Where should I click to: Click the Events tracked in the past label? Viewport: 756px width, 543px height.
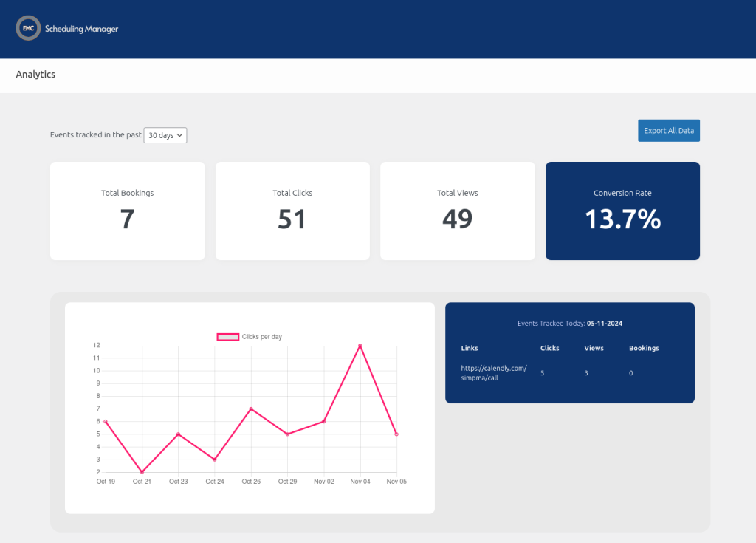pos(95,134)
